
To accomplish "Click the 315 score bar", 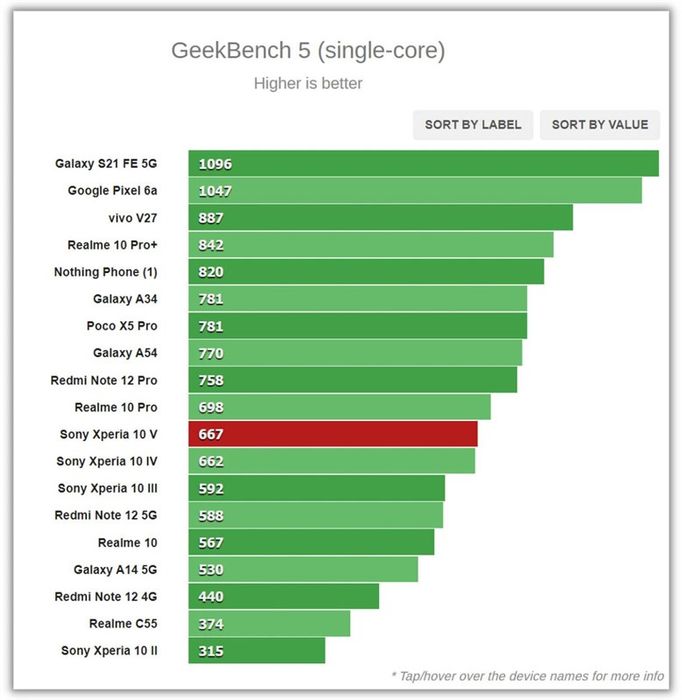I will [257, 650].
